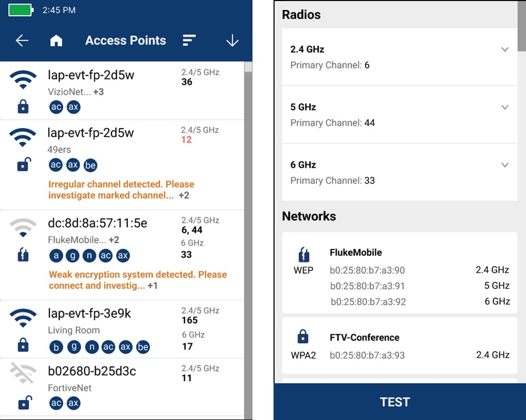Viewport: 526px width, 420px height.
Task: Select the Radios section header
Action: (x=301, y=15)
